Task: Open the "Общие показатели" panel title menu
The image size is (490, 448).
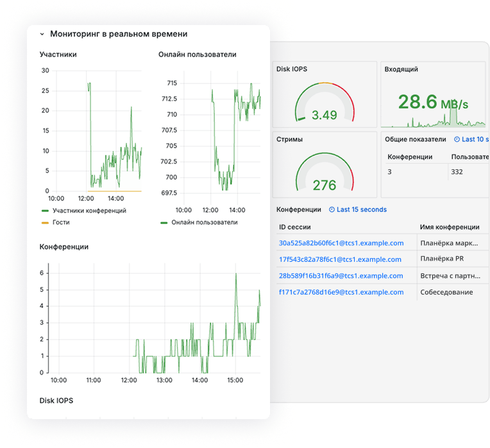Action: pyautogui.click(x=415, y=139)
